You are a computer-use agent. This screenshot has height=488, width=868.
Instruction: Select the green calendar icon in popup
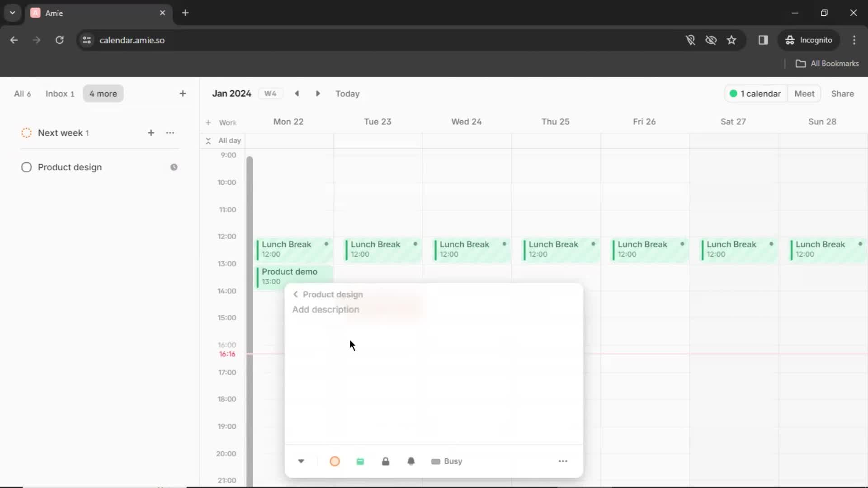360,461
